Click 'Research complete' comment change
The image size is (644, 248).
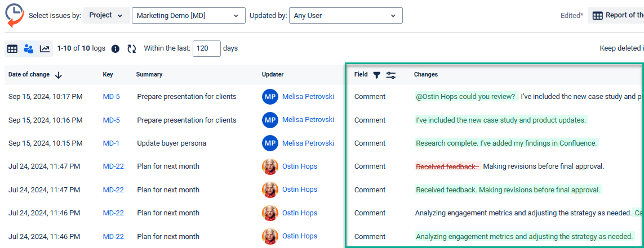click(507, 143)
